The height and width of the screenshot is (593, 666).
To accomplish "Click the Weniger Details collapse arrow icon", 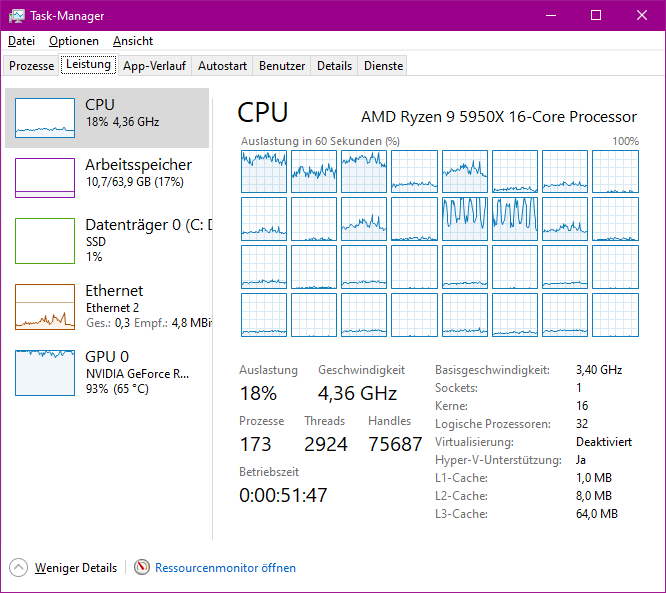I will point(18,568).
